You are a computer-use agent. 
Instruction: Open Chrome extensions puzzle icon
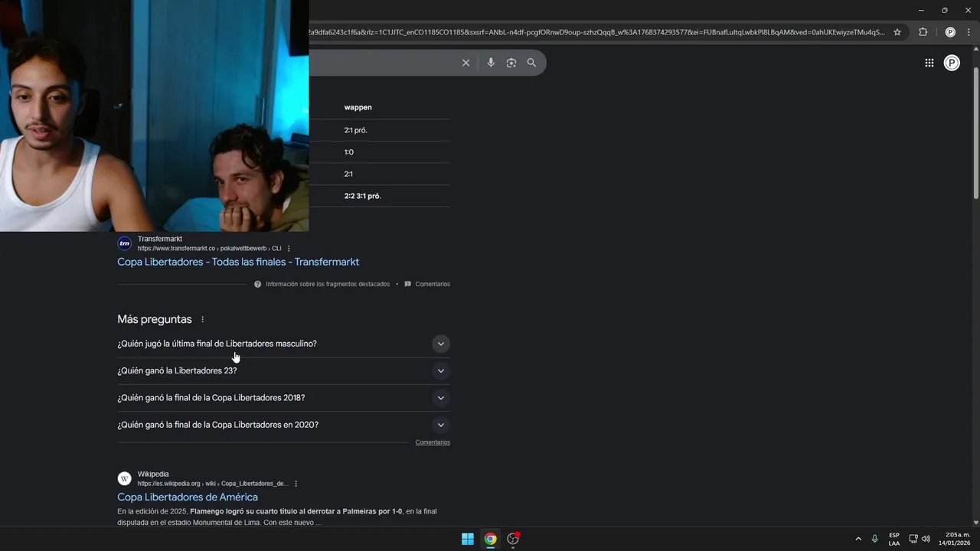[x=923, y=32]
